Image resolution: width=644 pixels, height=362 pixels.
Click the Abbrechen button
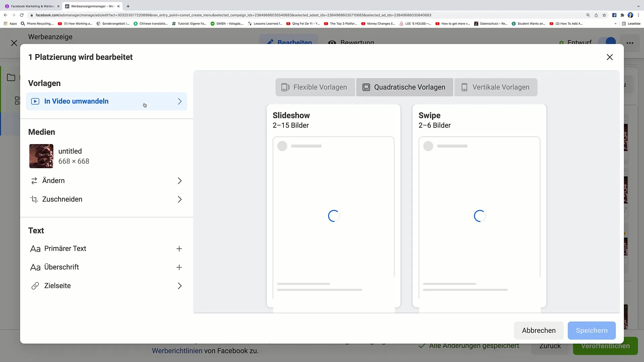point(539,330)
